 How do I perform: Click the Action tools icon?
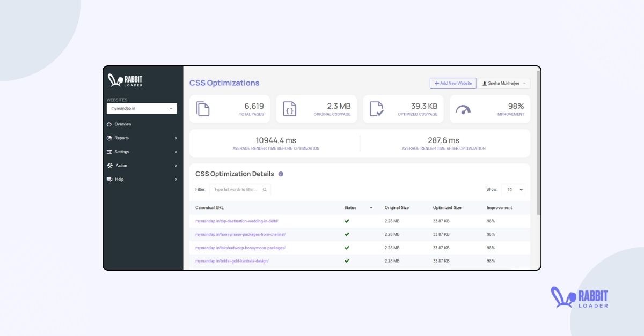[x=111, y=166]
